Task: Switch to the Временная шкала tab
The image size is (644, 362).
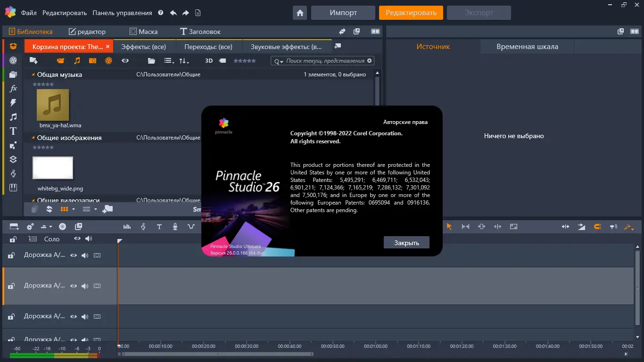Action: point(527,46)
